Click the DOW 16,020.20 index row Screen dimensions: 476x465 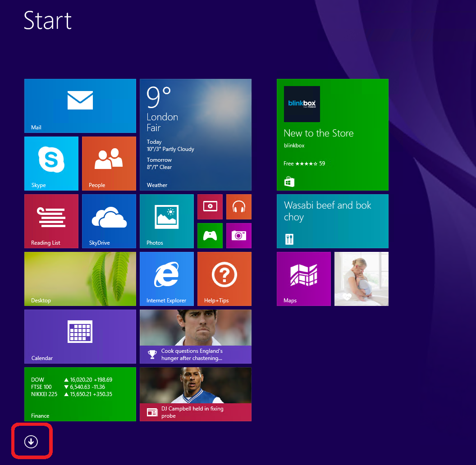(72, 380)
